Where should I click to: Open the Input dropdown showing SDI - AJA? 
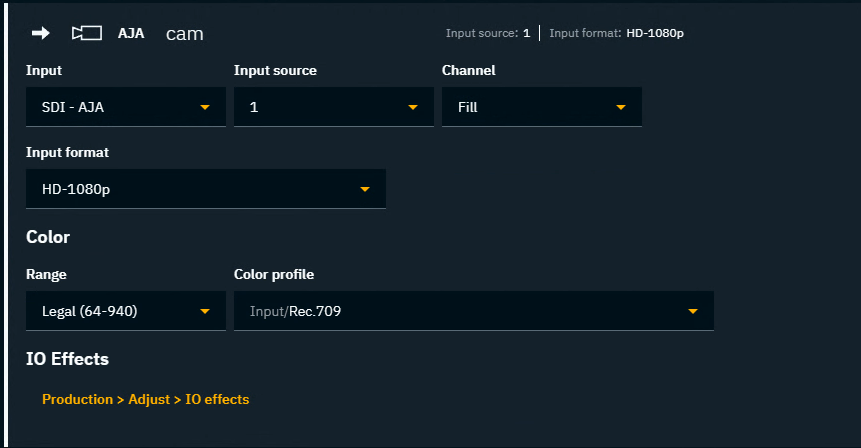pos(115,107)
